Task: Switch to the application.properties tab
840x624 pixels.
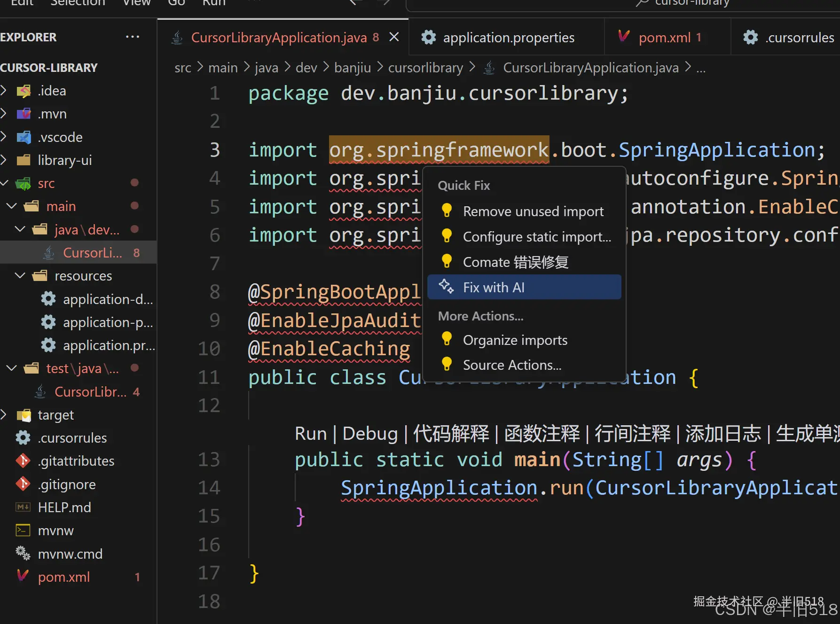Action: click(507, 37)
